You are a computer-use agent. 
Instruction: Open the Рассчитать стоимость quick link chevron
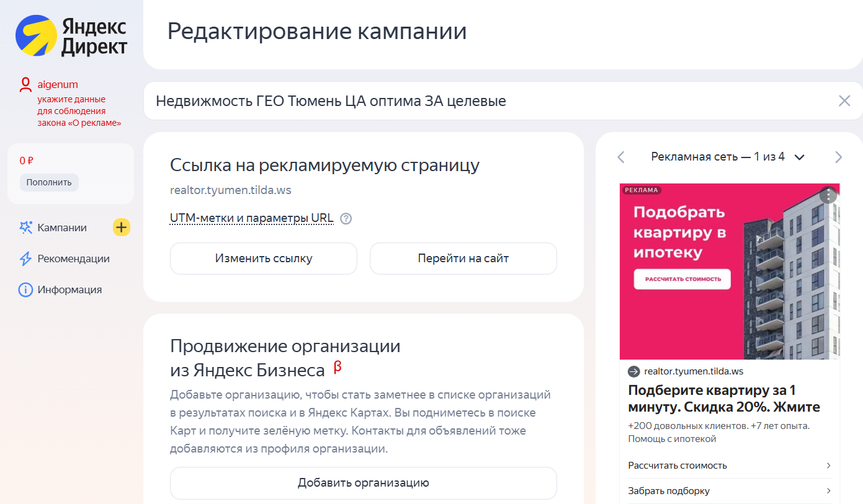pos(829,466)
